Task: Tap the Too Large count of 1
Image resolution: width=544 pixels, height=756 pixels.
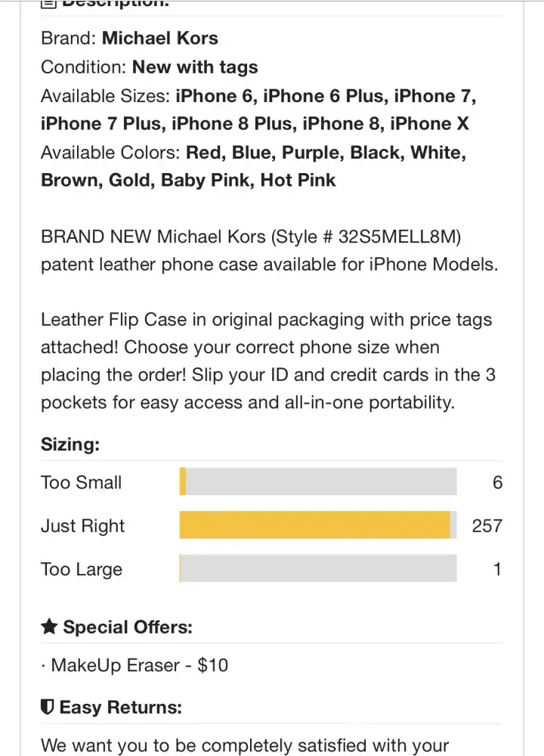Action: [x=497, y=569]
